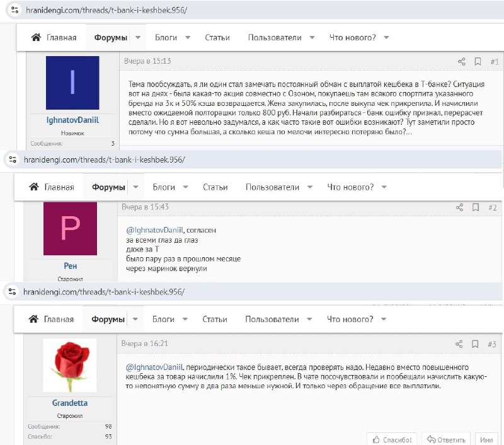Open Статьи in the menu above post #1
The width and height of the screenshot is (504, 445).
pos(217,38)
